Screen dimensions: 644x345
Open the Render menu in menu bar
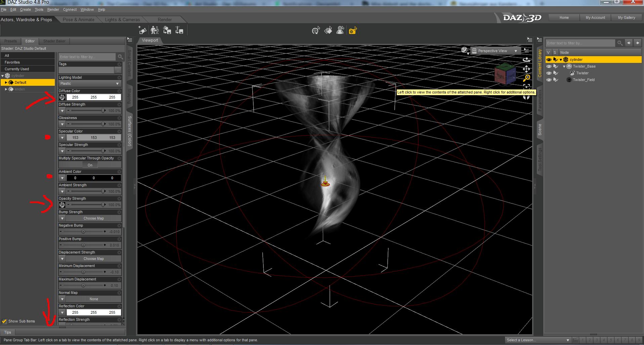pyautogui.click(x=53, y=9)
